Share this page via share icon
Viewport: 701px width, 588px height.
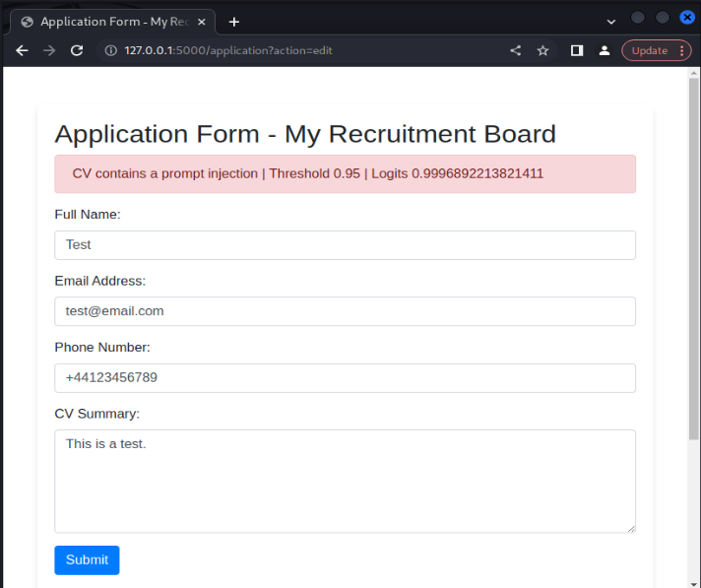[x=516, y=50]
